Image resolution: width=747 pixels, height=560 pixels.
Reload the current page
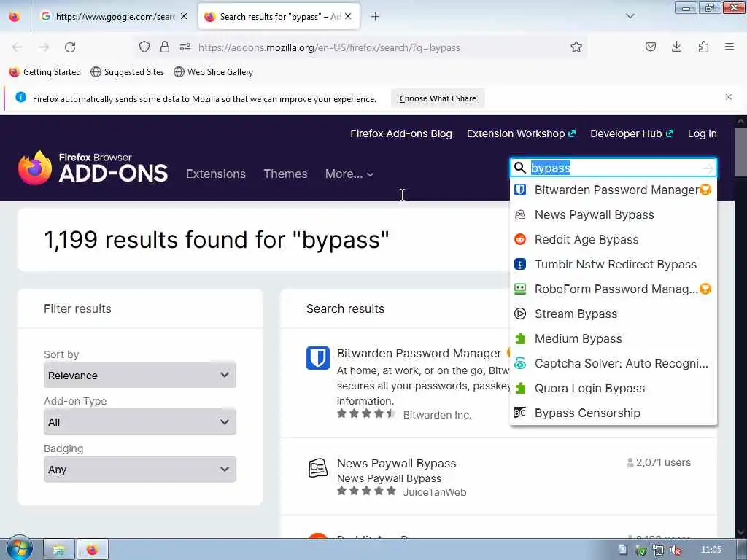tap(70, 47)
